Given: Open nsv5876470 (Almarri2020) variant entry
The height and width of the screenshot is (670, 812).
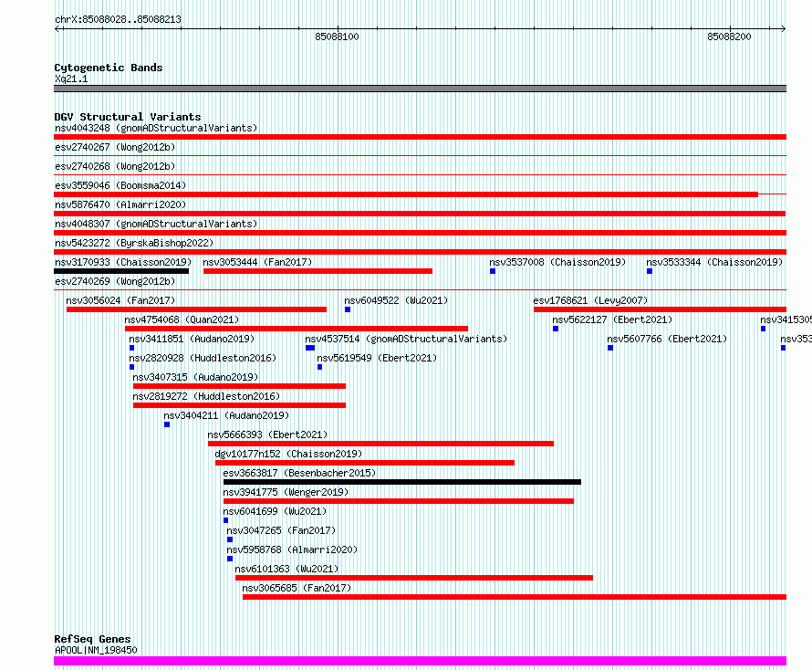Looking at the screenshot, I should click(x=120, y=204).
